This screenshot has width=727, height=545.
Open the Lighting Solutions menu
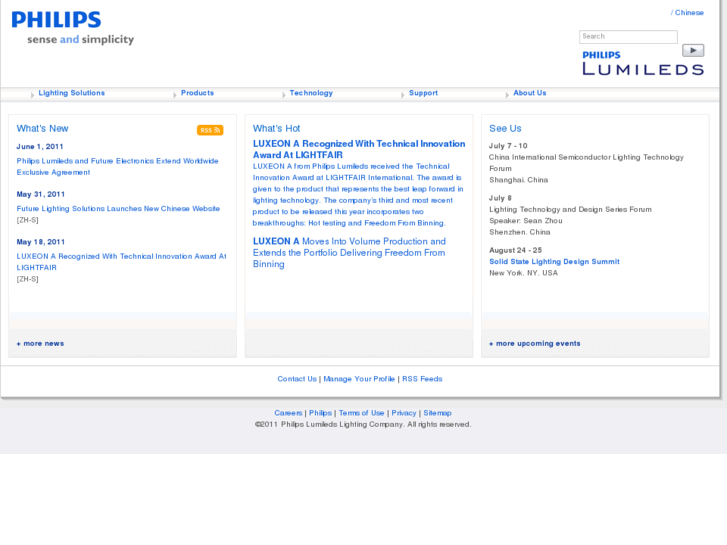point(71,93)
